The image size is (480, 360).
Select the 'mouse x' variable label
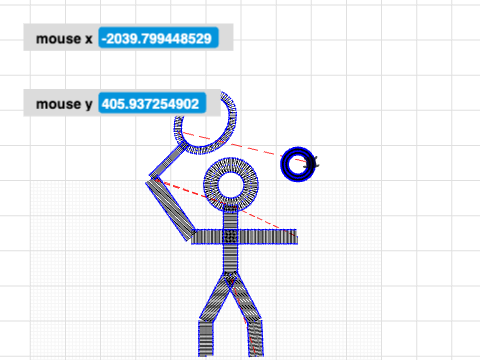64,38
